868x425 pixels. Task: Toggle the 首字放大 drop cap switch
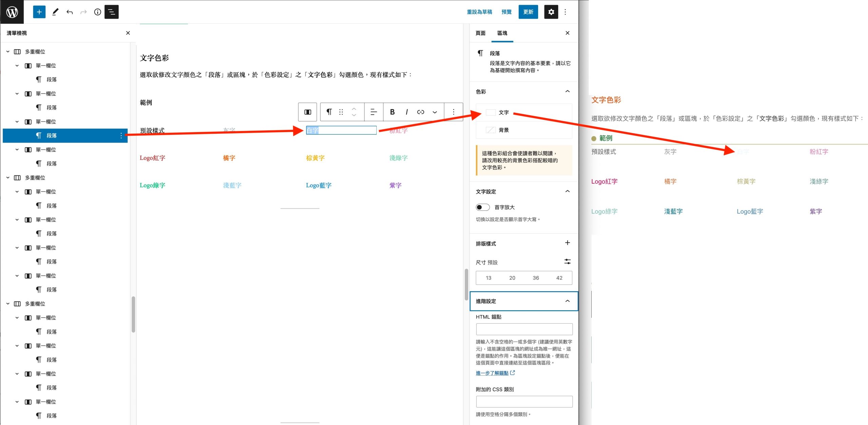[483, 207]
